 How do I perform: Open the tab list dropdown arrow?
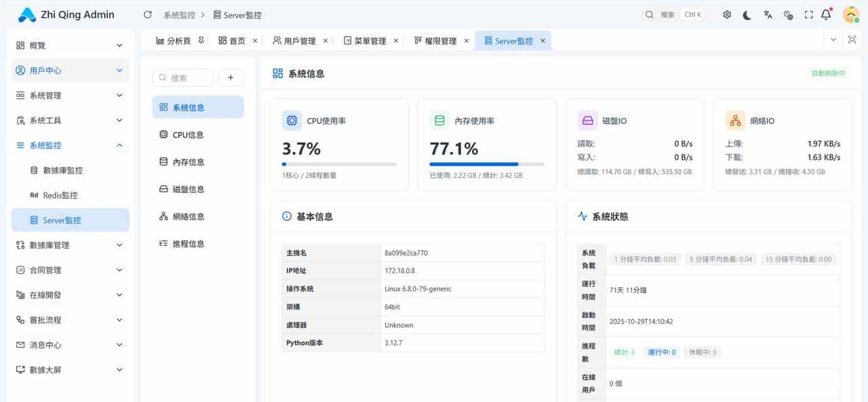[x=833, y=40]
